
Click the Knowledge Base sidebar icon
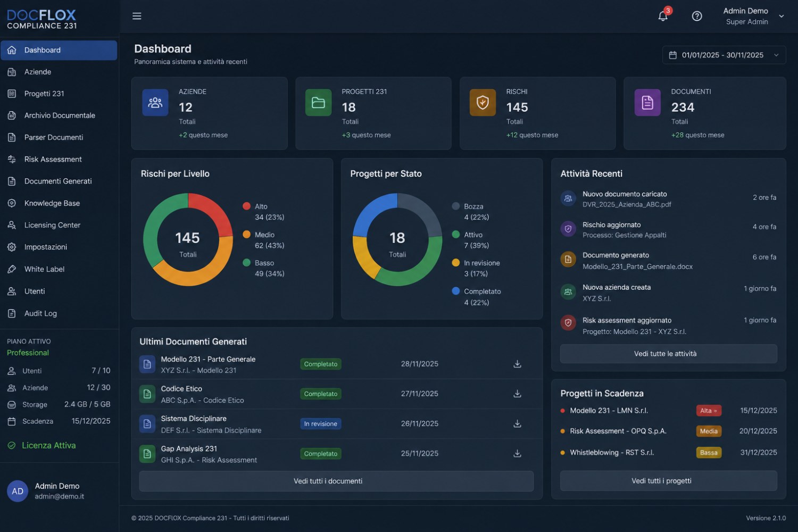tap(12, 203)
